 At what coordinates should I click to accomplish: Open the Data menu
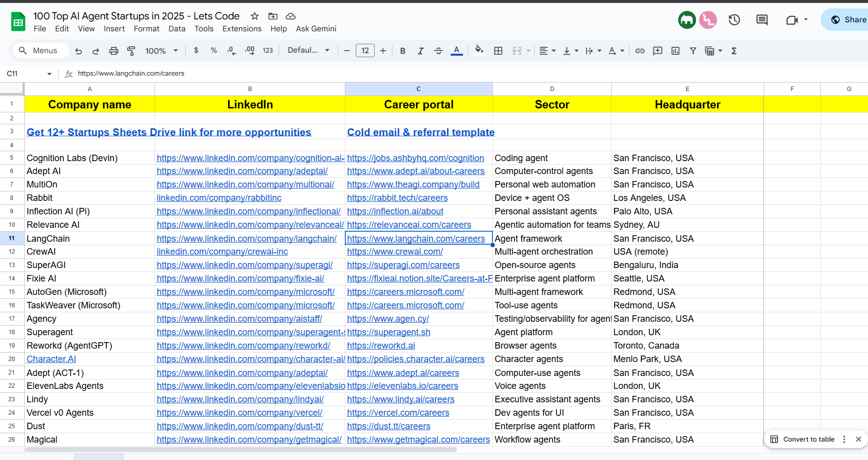(x=177, y=29)
